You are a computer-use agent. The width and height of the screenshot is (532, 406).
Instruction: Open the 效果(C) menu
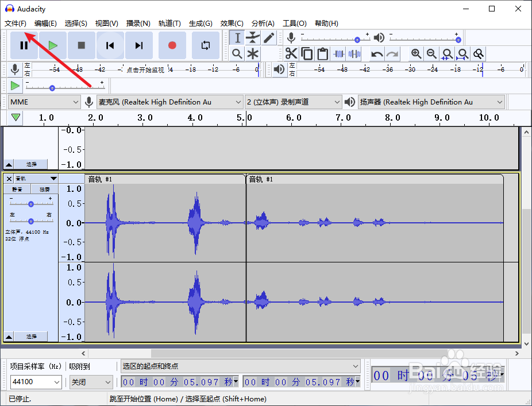pos(232,24)
